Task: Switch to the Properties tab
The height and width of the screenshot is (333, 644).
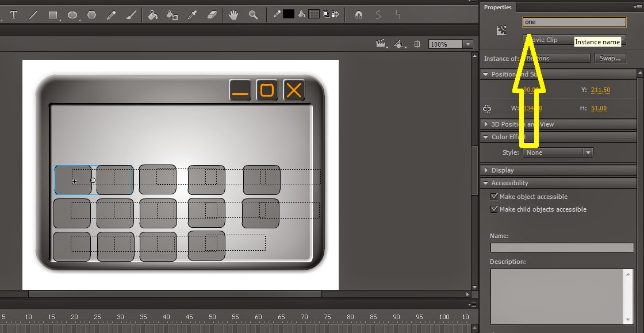Action: tap(497, 7)
